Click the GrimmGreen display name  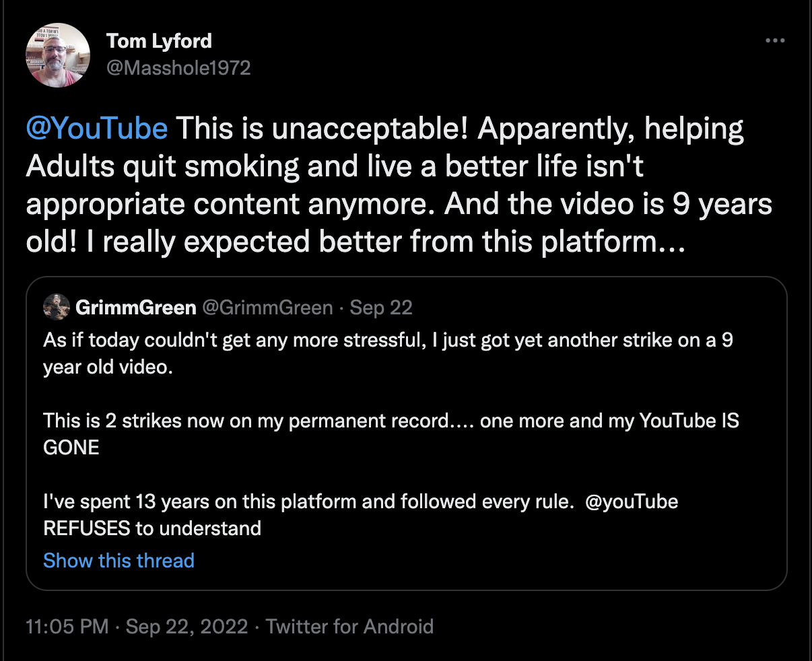[x=136, y=308]
